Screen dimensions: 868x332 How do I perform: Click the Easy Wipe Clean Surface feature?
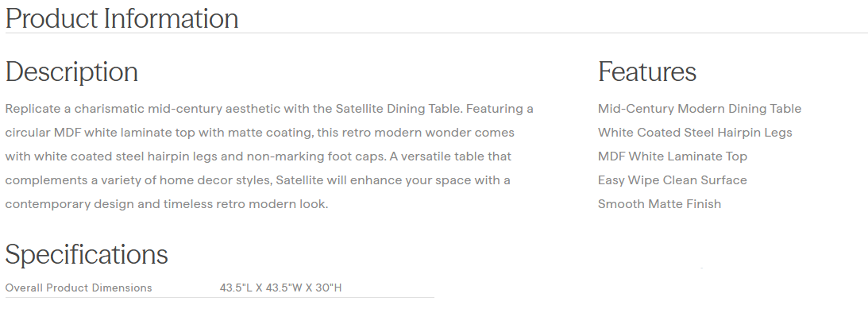(672, 180)
